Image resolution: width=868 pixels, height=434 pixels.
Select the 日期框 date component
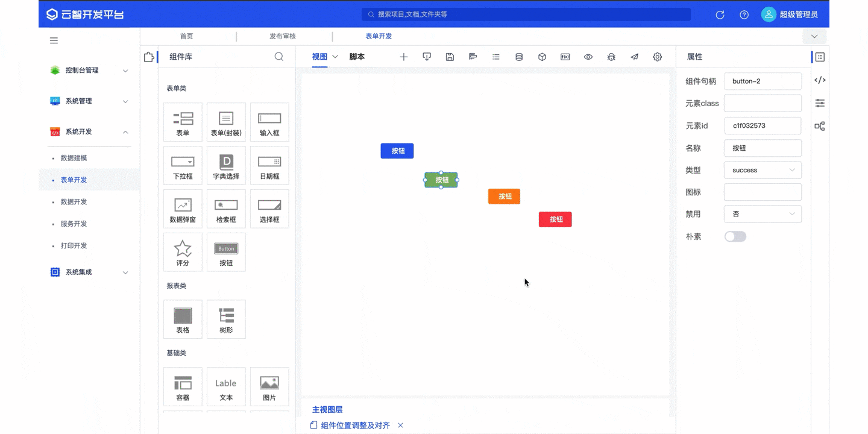[269, 165]
